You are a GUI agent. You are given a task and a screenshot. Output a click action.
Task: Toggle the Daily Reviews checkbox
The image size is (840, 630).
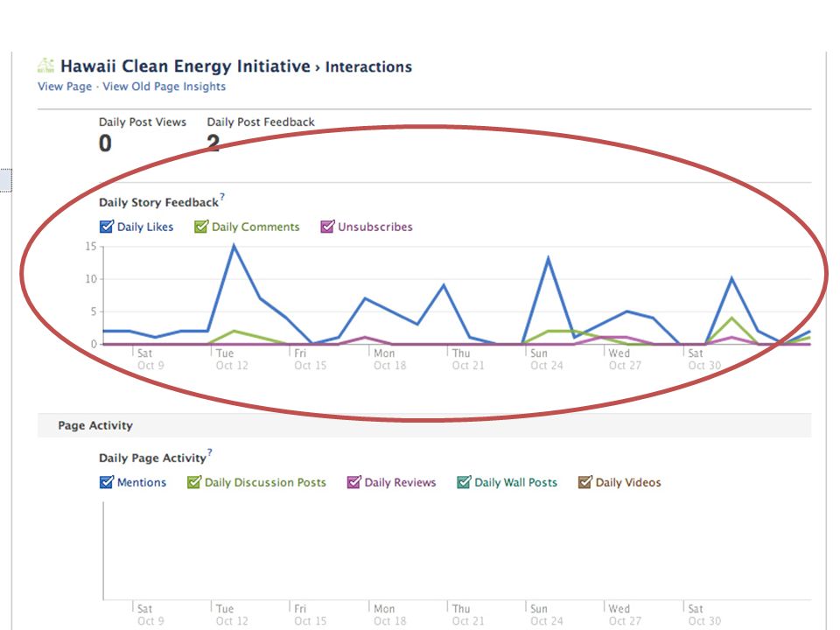click(x=353, y=482)
